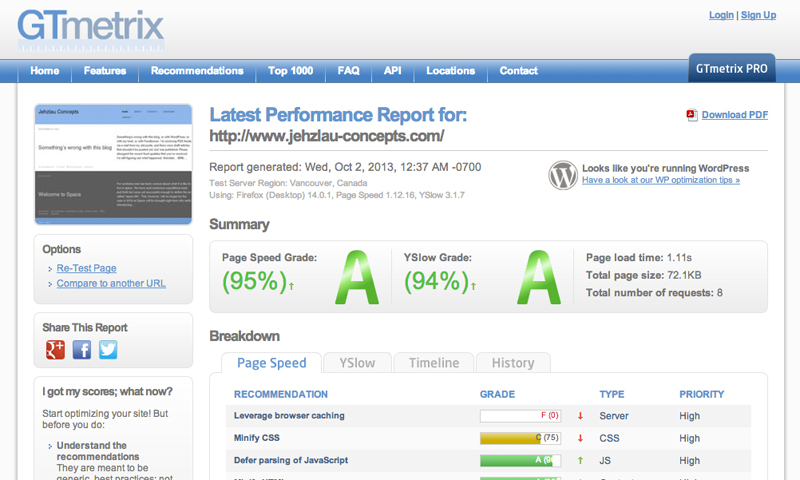
Task: Click the PDF file icon
Action: coord(691,115)
